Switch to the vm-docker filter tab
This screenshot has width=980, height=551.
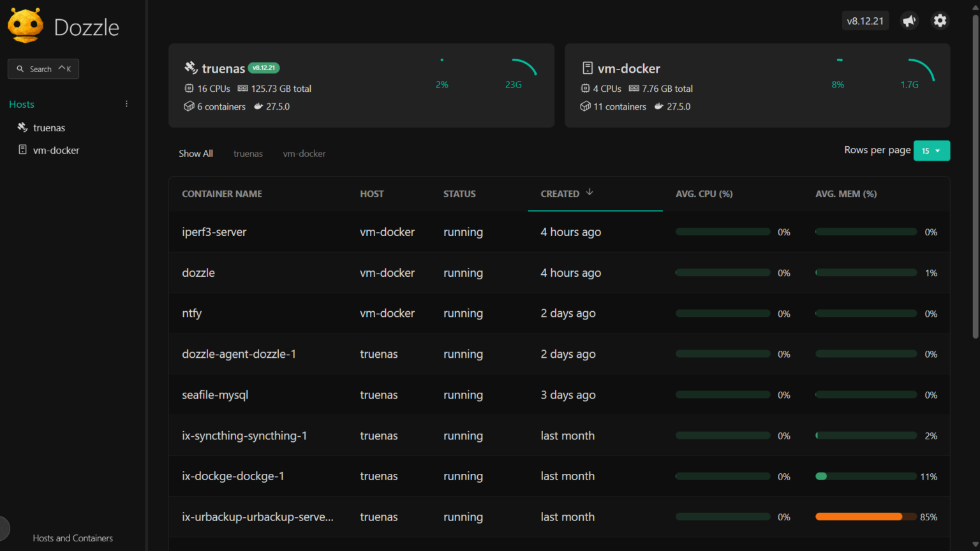point(304,153)
